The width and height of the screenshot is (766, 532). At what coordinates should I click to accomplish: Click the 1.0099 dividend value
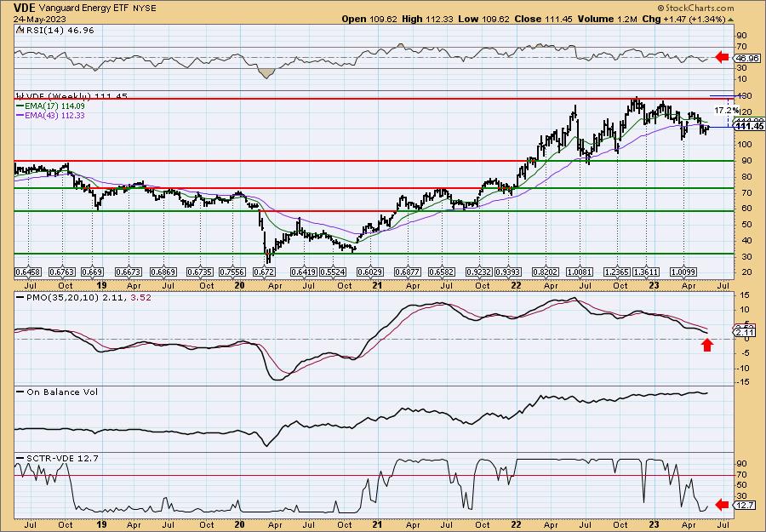683,272
